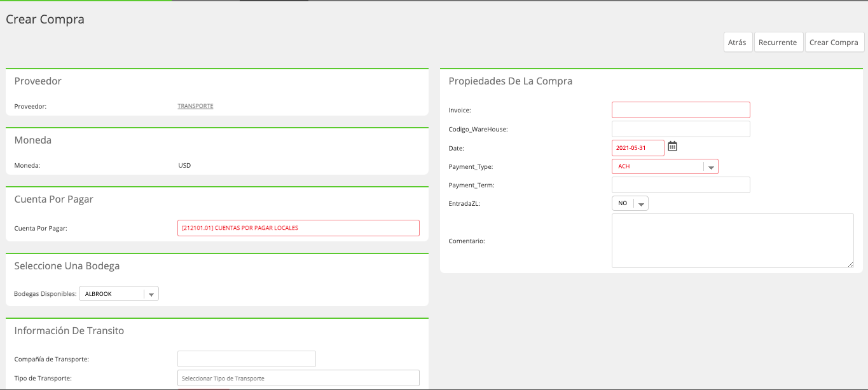Click into the Comentario text area
The width and height of the screenshot is (868, 390).
(x=733, y=241)
